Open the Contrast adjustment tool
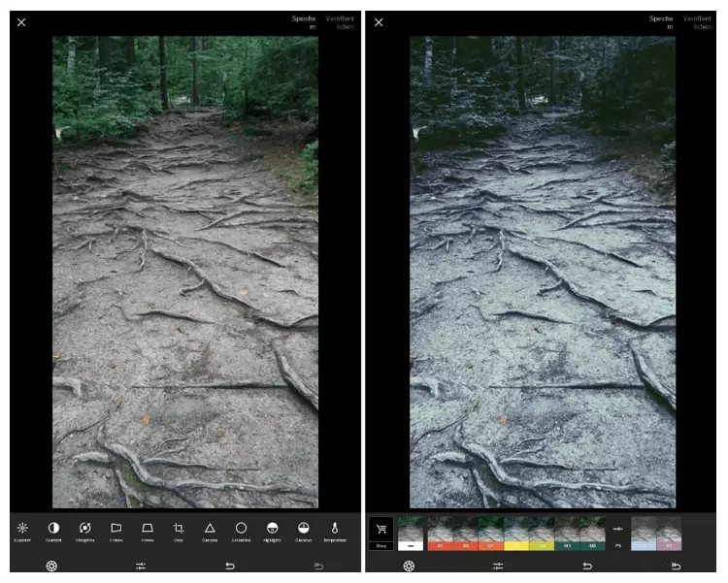This screenshot has height=583, width=728. point(53,531)
